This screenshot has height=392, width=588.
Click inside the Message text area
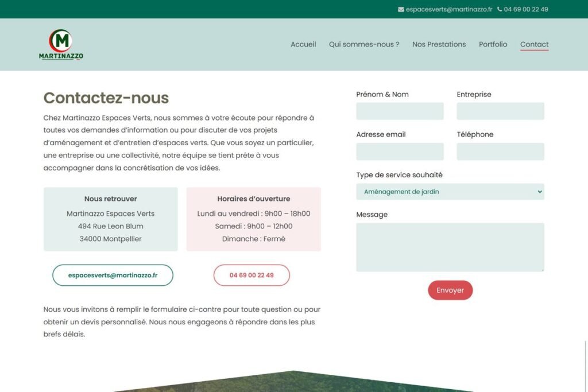click(450, 247)
